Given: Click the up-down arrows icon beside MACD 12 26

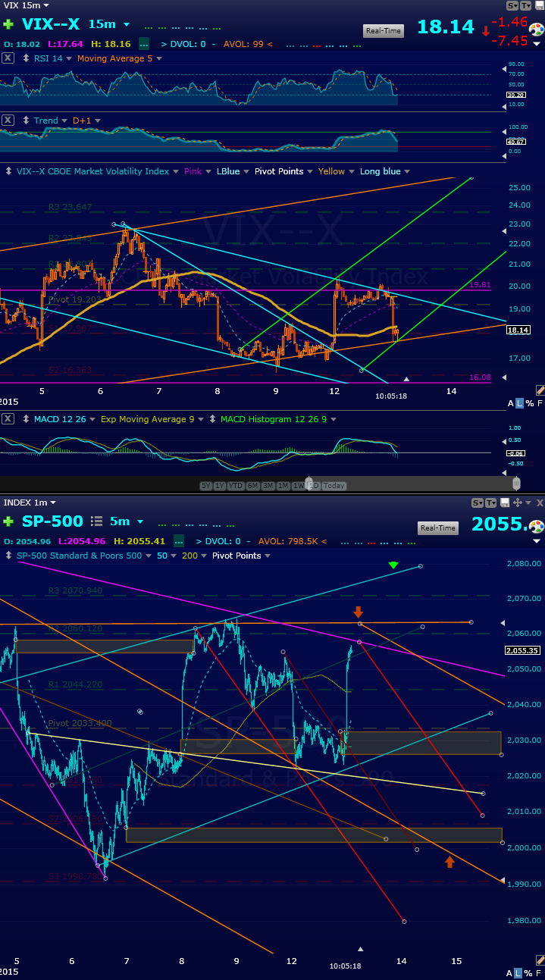Looking at the screenshot, I should 27,419.
